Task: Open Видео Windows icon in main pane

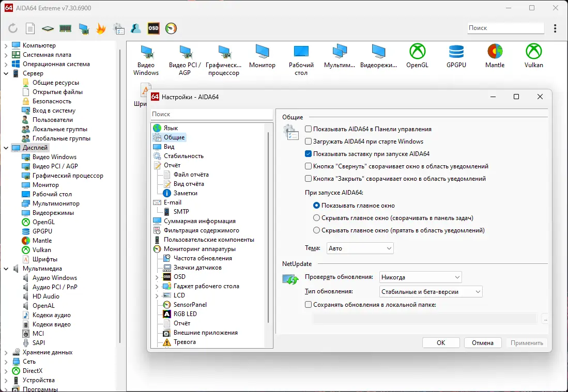Action: pyautogui.click(x=146, y=59)
